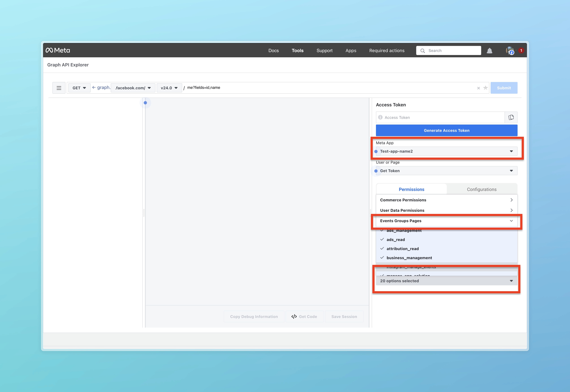Open the hamburger sidebar menu icon

pos(59,88)
